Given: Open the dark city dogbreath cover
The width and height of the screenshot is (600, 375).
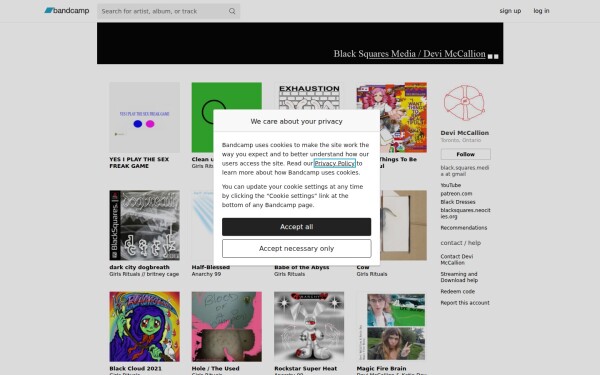Looking at the screenshot, I should 144,225.
